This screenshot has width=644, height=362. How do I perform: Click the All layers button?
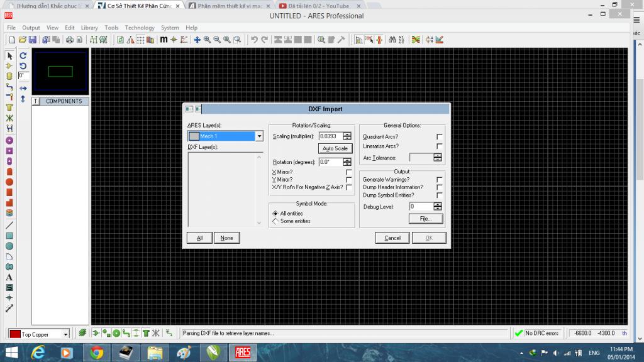pyautogui.click(x=199, y=238)
